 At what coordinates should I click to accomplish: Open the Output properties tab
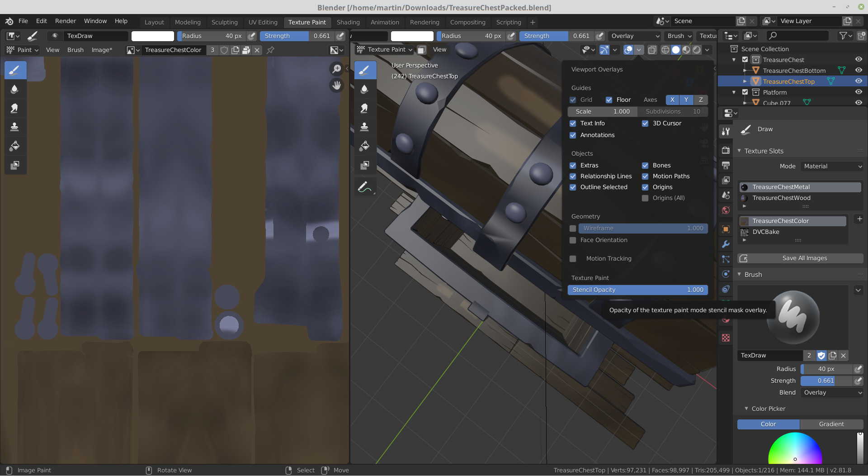(726, 165)
